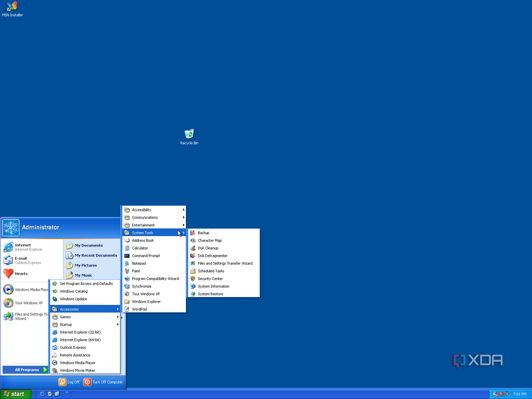
Task: Open Disk Cleanup utility
Action: pos(224,248)
